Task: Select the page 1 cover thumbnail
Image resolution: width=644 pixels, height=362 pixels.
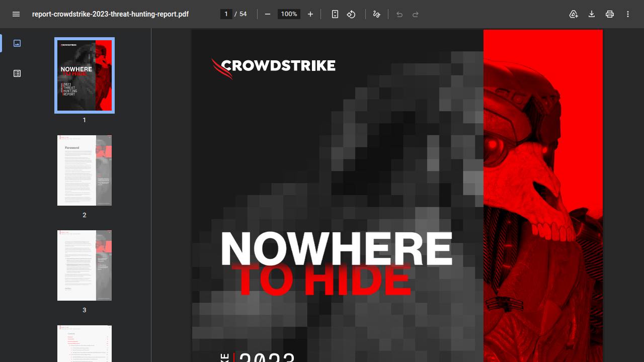Action: pyautogui.click(x=85, y=75)
